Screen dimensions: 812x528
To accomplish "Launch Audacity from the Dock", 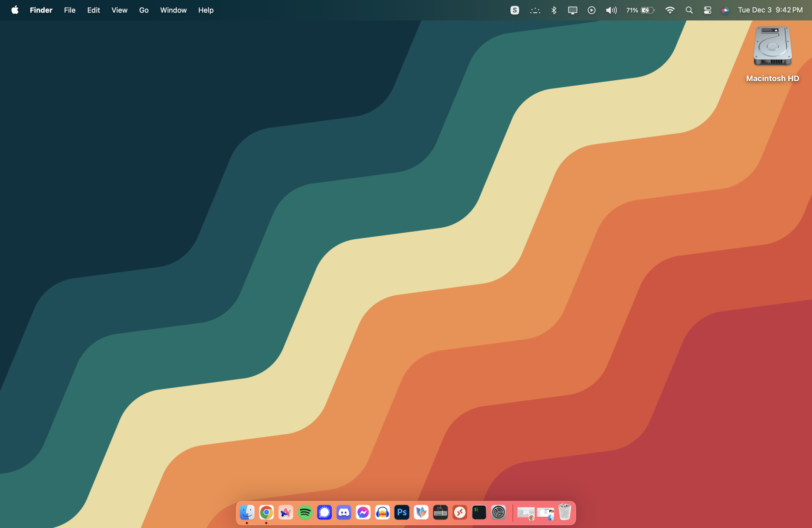I will [382, 513].
